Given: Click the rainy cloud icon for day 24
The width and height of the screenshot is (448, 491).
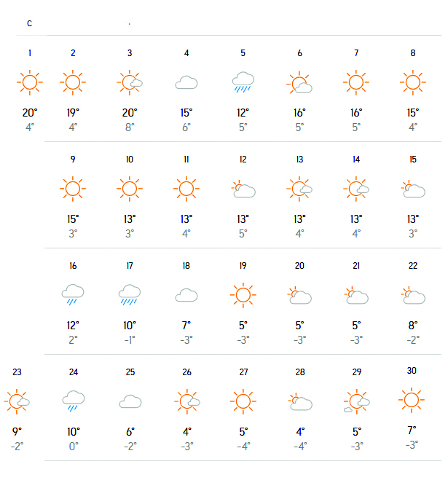Looking at the screenshot, I should (74, 401).
